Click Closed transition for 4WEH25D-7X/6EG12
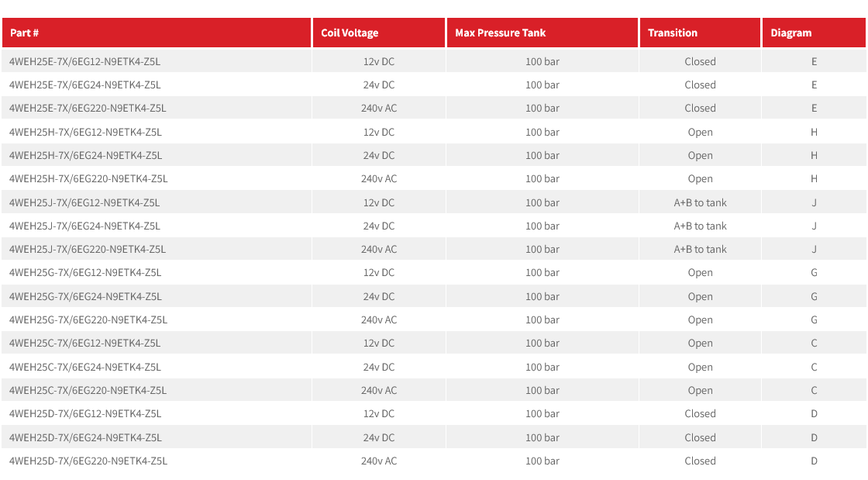This screenshot has width=868, height=480. pyautogui.click(x=700, y=413)
